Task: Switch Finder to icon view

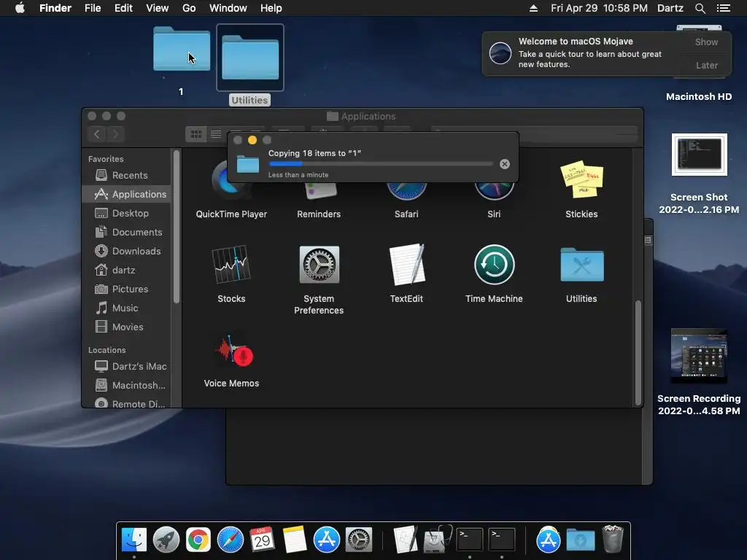Action: pos(196,134)
